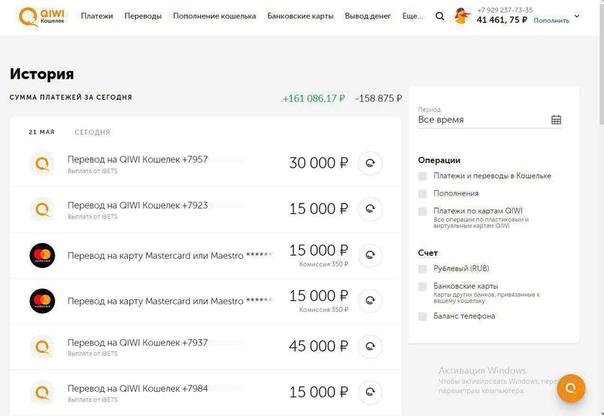
Task: Open Перевод на QIWI Кошелек +7937 entry
Action: [x=138, y=342]
